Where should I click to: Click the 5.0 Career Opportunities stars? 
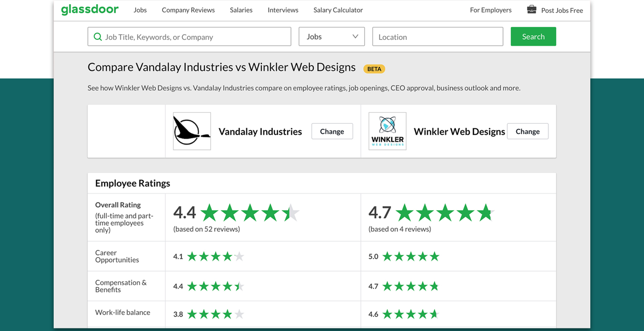[411, 257]
